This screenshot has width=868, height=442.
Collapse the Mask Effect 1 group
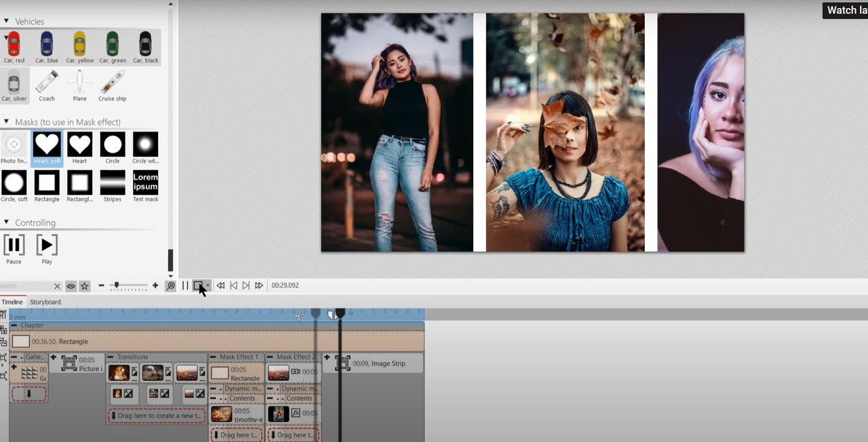(x=213, y=357)
